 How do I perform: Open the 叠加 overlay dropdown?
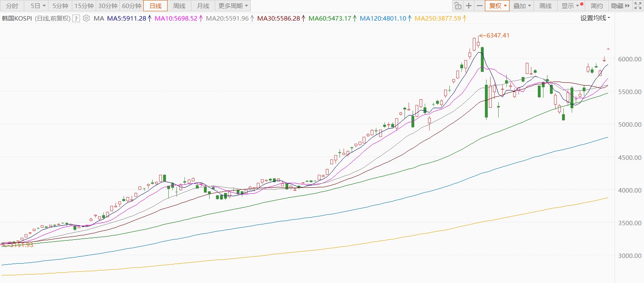click(x=522, y=6)
